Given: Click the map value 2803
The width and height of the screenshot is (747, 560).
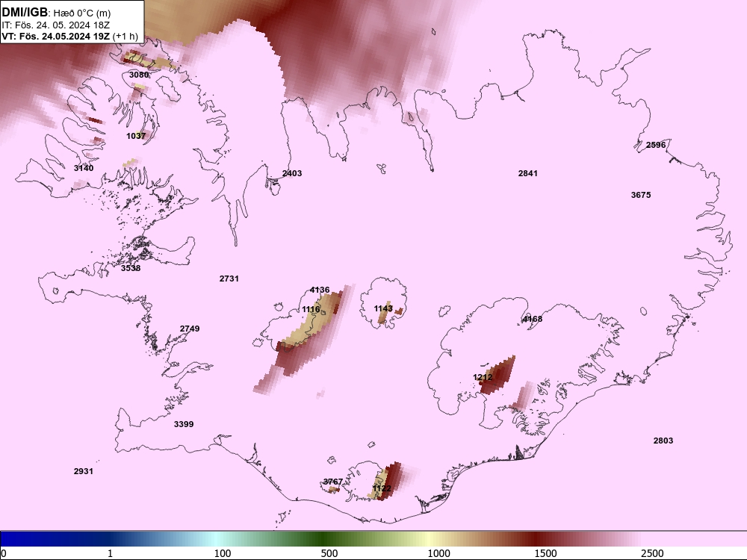Looking at the screenshot, I should point(663,441).
